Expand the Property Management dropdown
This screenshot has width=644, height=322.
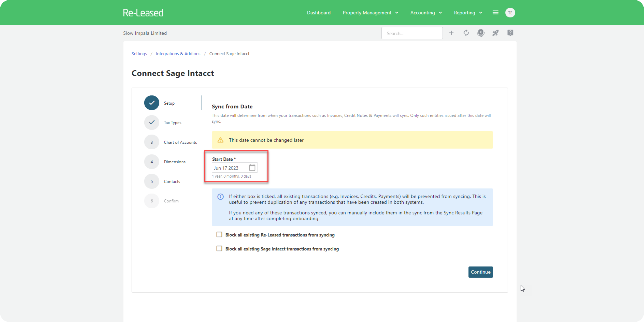coord(370,13)
